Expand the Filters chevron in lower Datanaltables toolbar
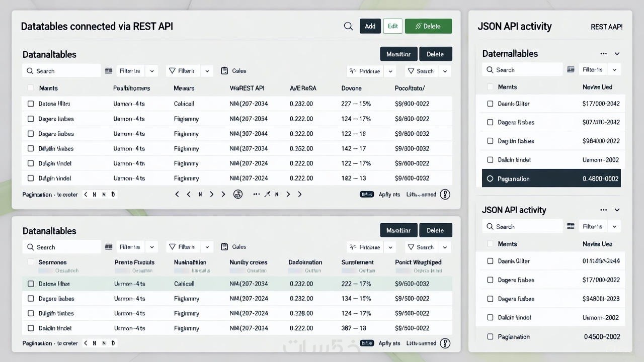Viewport: 644px width, 362px height. (x=152, y=247)
